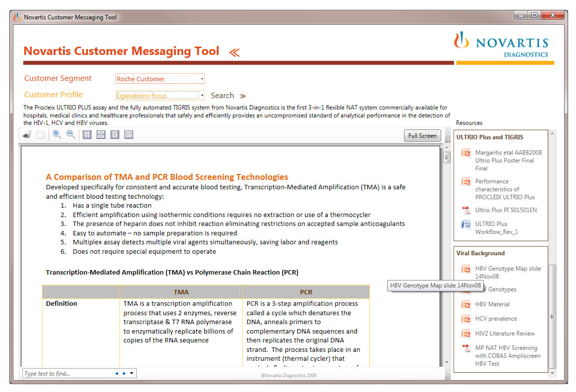The width and height of the screenshot is (576, 392).
Task: Open MP NAT HBV Screening with COBAS PDF
Action: click(x=508, y=356)
